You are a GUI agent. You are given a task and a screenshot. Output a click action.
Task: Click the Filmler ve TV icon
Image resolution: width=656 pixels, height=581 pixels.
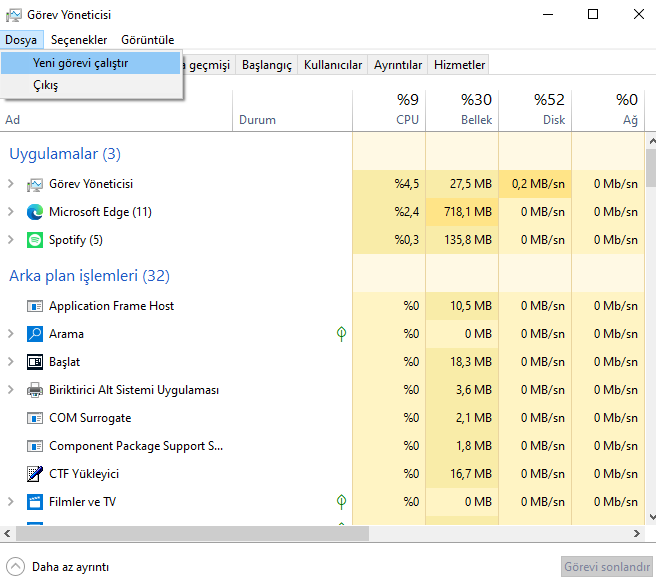coord(35,502)
